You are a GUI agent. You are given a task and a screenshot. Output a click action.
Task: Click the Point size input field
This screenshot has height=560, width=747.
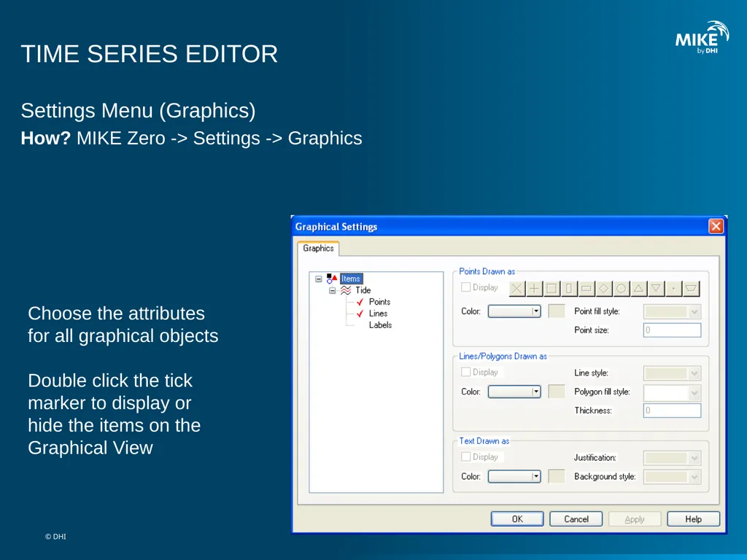point(672,330)
